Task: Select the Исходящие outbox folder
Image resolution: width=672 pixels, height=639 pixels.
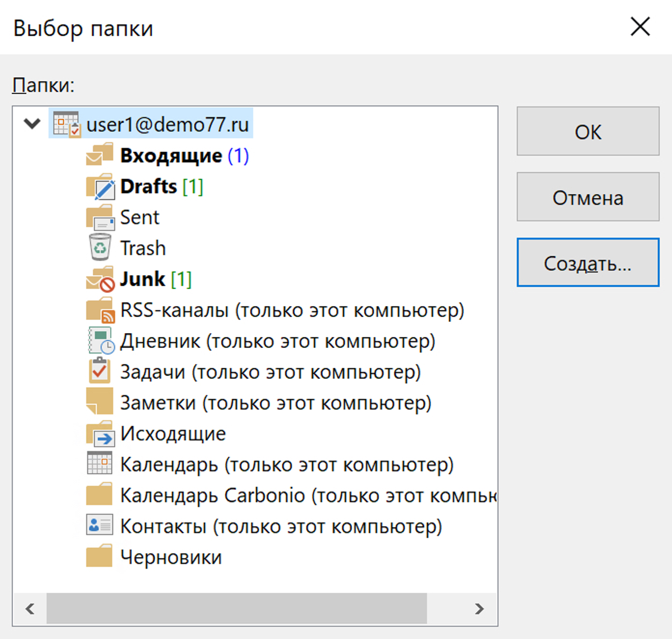Action: point(173,434)
